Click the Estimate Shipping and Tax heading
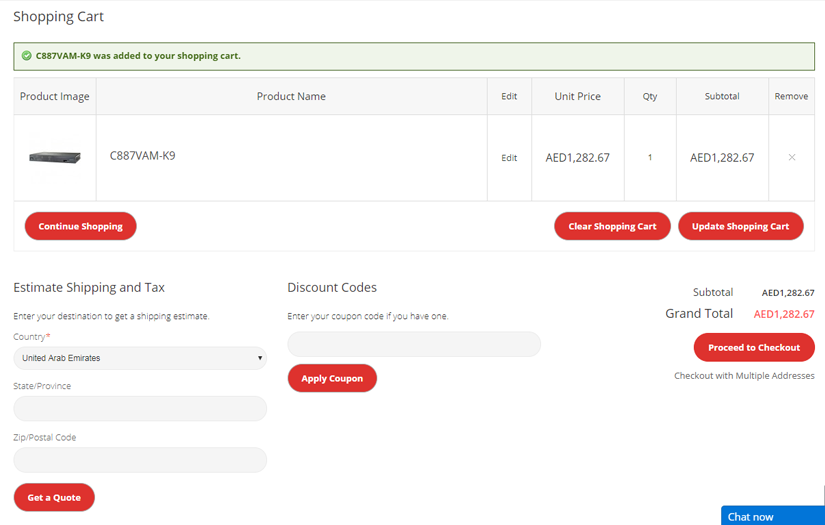Viewport: 825px width, 525px height. (x=89, y=288)
